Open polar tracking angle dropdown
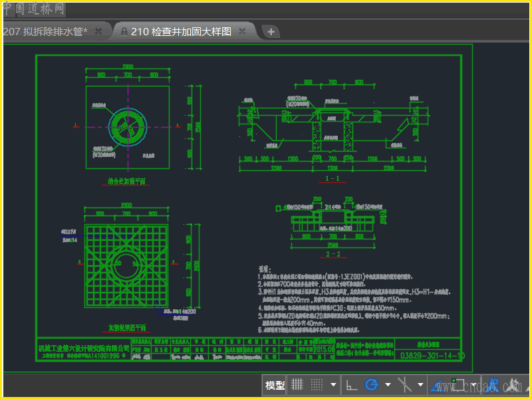Viewport: 532px width, 399px height. [x=388, y=385]
